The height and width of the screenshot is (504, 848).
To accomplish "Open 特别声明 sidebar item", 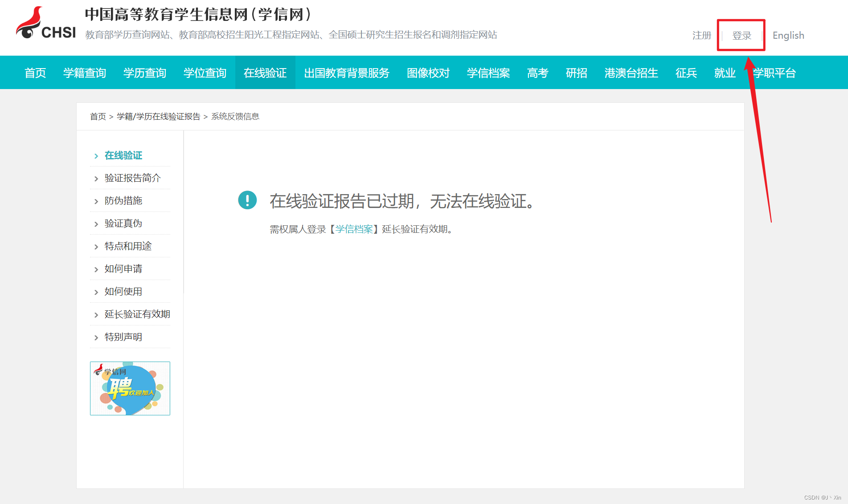I will point(123,337).
